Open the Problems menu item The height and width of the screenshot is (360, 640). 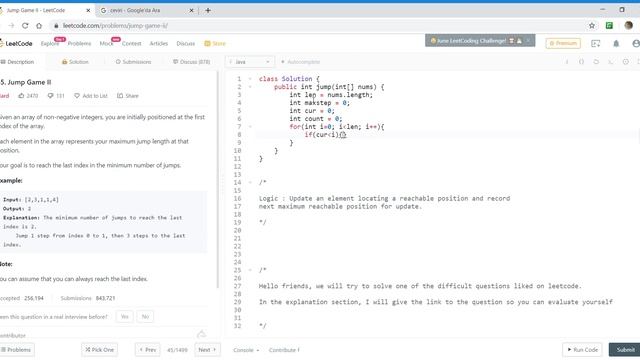click(79, 43)
